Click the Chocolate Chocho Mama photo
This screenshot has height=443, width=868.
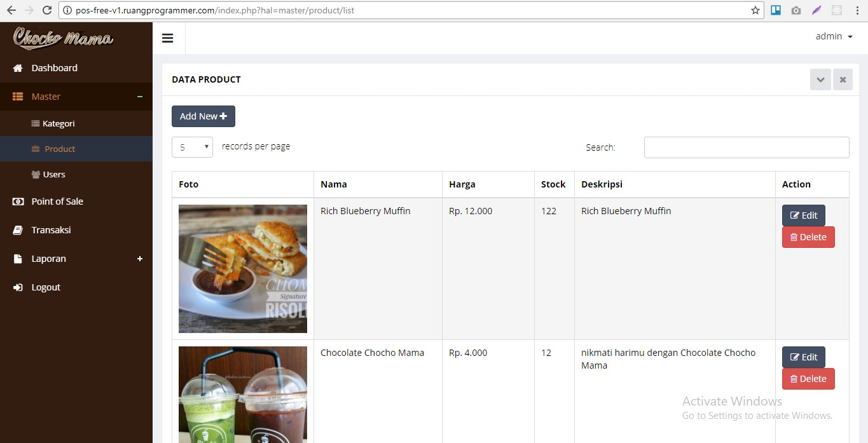[243, 395]
